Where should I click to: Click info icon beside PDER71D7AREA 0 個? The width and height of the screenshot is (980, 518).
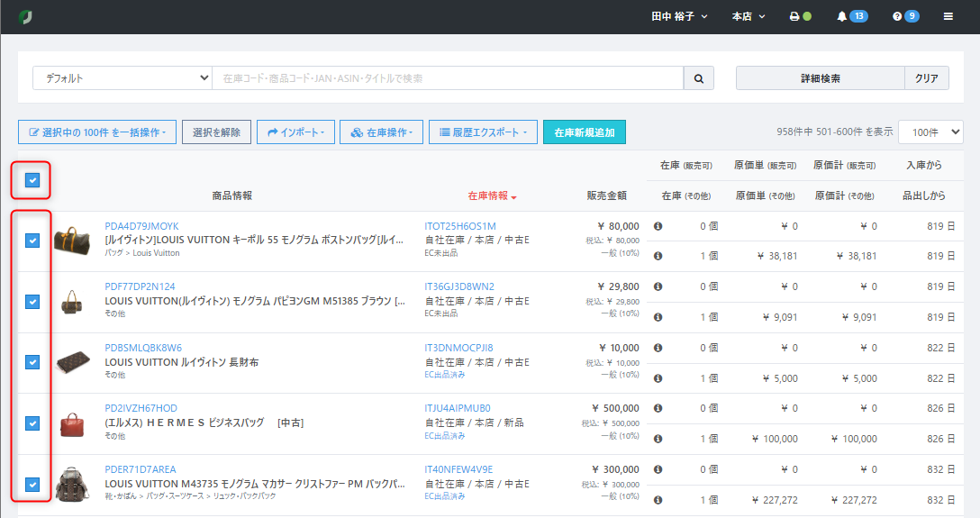658,469
